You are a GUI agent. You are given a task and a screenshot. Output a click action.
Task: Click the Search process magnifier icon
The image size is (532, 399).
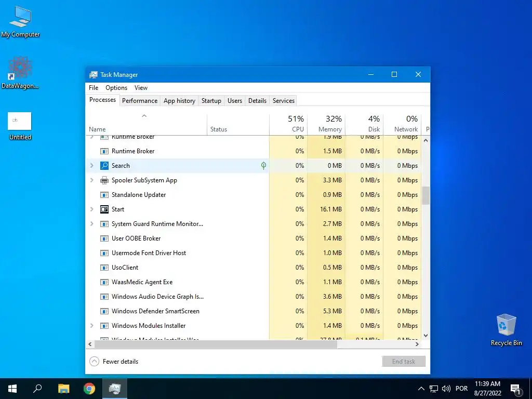point(104,166)
